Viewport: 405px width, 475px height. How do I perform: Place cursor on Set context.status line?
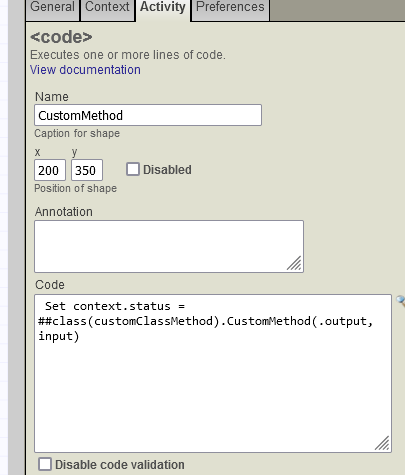coord(115,306)
